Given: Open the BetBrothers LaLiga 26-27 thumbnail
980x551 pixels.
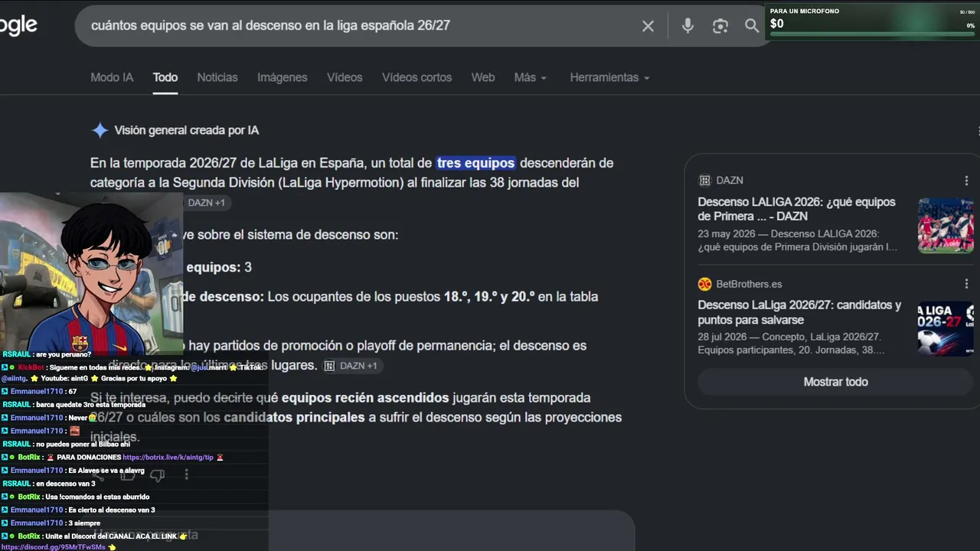Looking at the screenshot, I should pyautogui.click(x=946, y=328).
